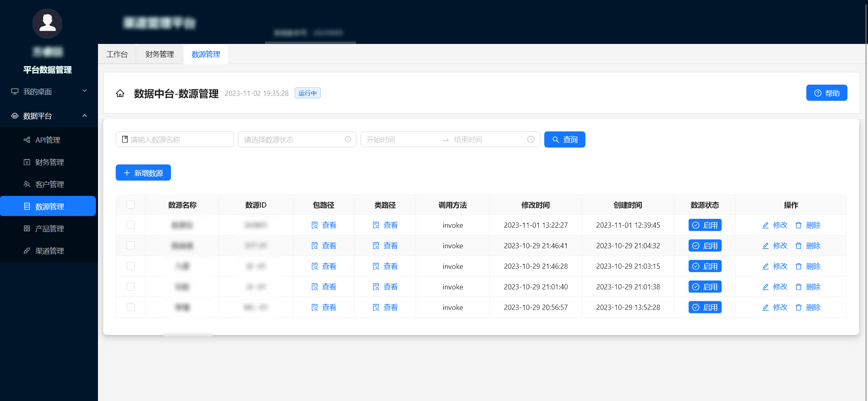Click the 开始时间 date field
The width and height of the screenshot is (868, 401).
tap(401, 139)
